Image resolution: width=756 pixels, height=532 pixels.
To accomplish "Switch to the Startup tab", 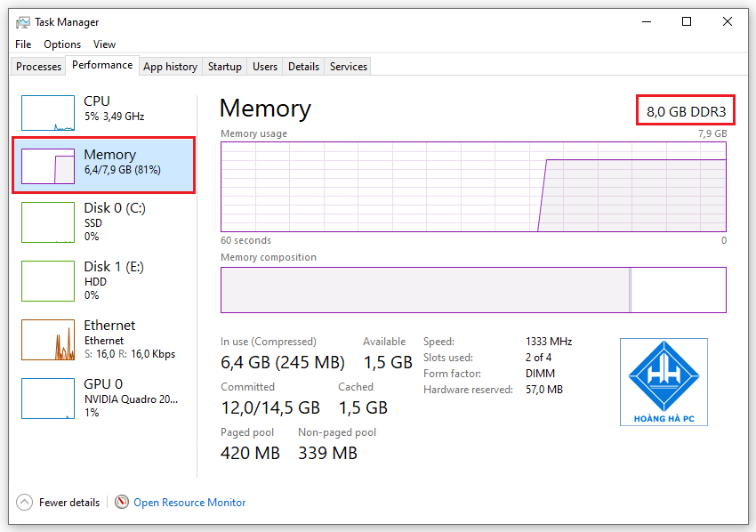I will pos(224,66).
